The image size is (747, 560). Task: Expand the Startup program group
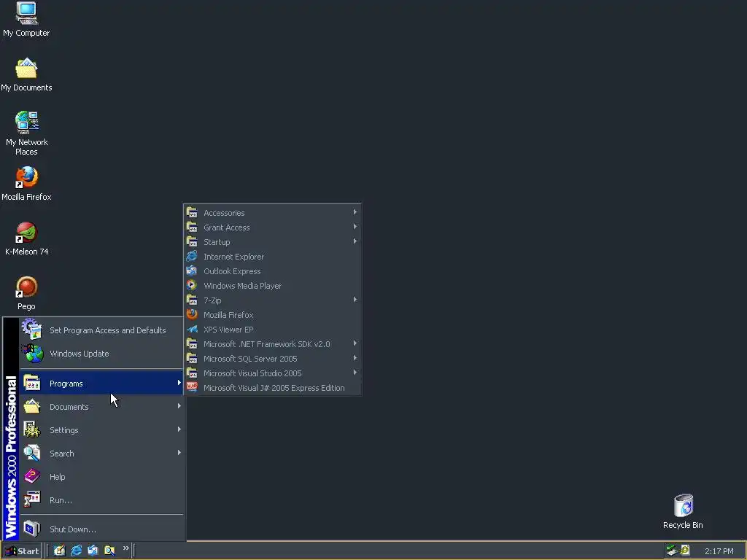pyautogui.click(x=272, y=241)
